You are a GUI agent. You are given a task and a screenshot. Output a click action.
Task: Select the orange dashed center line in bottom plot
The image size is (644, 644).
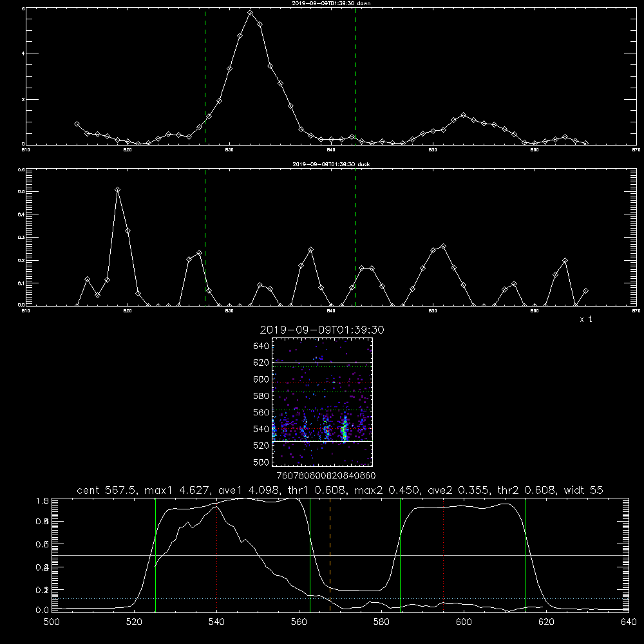330,554
